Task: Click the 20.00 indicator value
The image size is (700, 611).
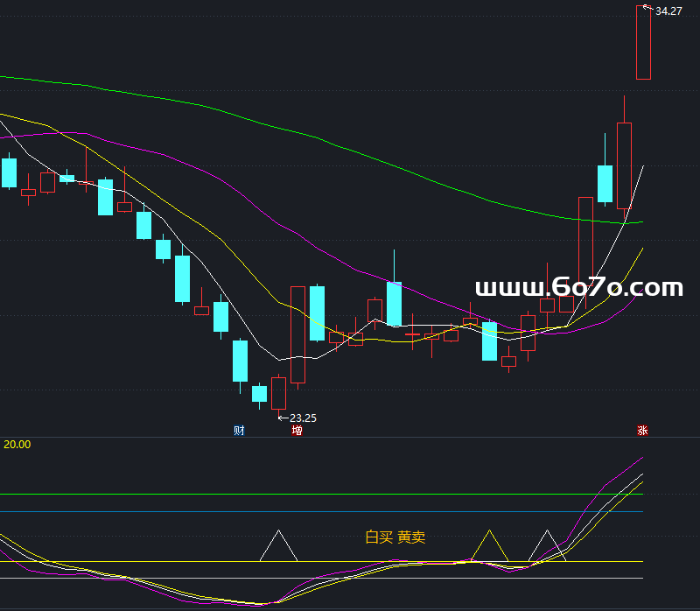Action: point(17,445)
